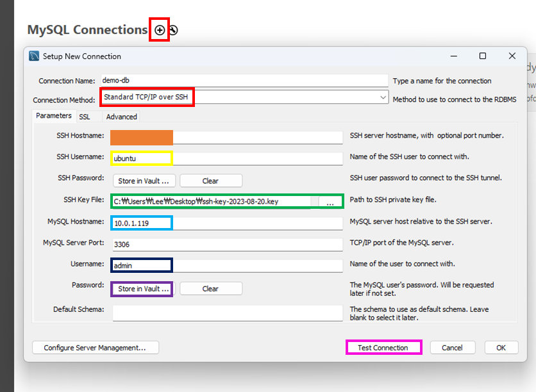Clear the MySQL user password
The height and width of the screenshot is (392, 536).
(211, 288)
